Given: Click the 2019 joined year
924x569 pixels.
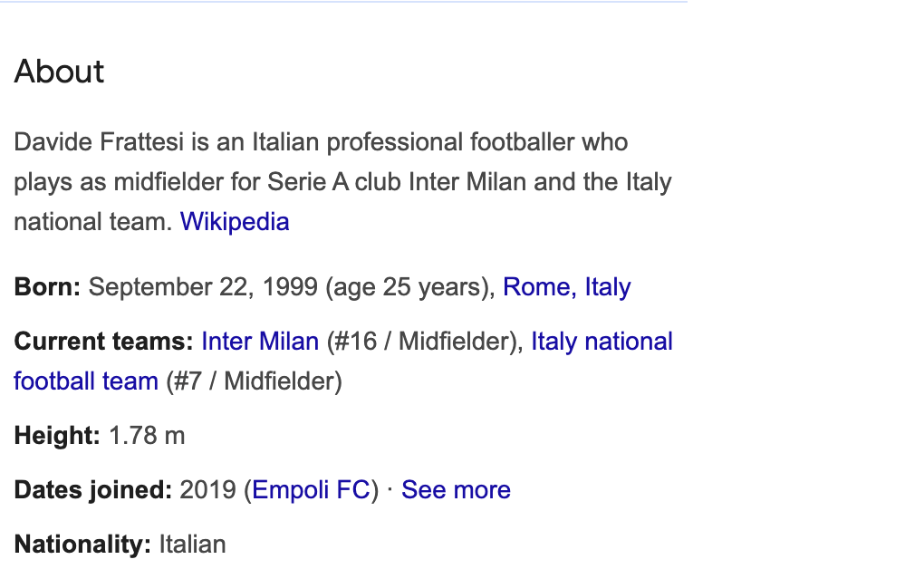Looking at the screenshot, I should pyautogui.click(x=208, y=490).
